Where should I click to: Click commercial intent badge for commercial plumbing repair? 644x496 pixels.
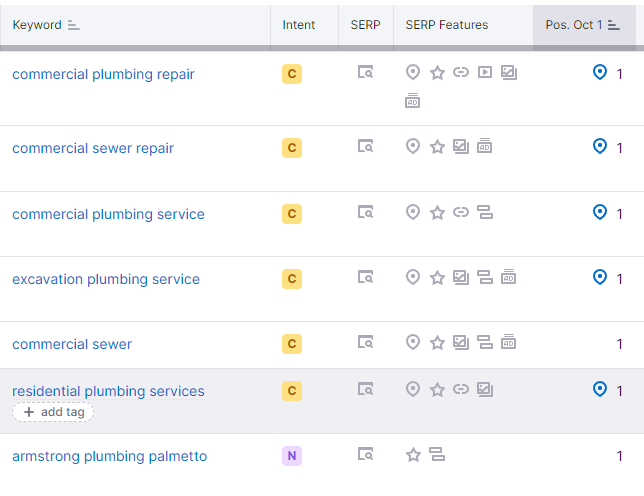(x=292, y=74)
